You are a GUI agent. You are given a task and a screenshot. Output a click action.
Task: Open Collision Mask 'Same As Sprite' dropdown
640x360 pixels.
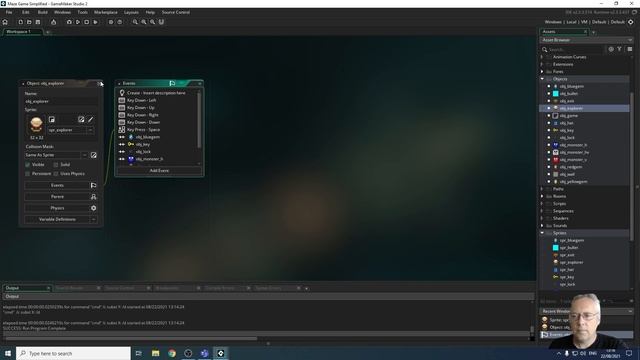click(x=84, y=155)
